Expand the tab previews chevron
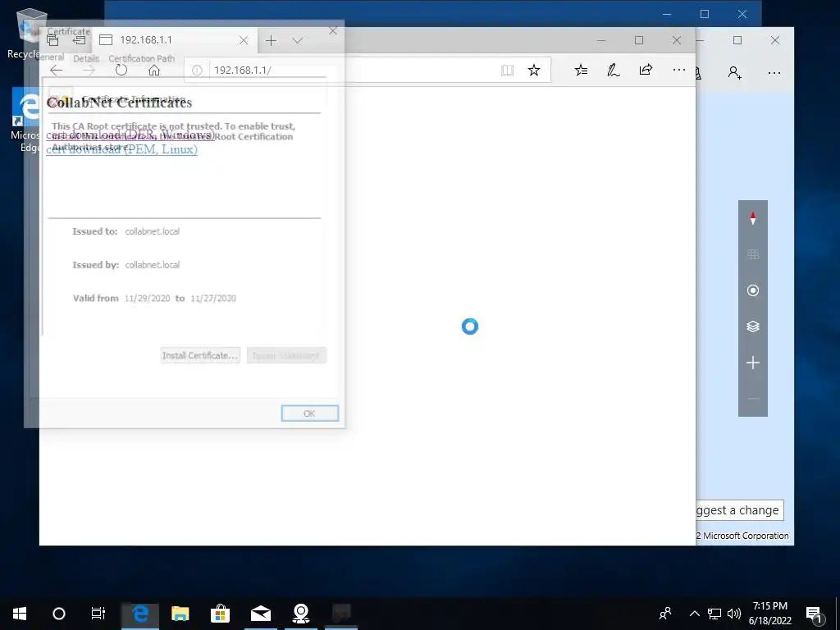The width and height of the screenshot is (840, 630). [298, 40]
